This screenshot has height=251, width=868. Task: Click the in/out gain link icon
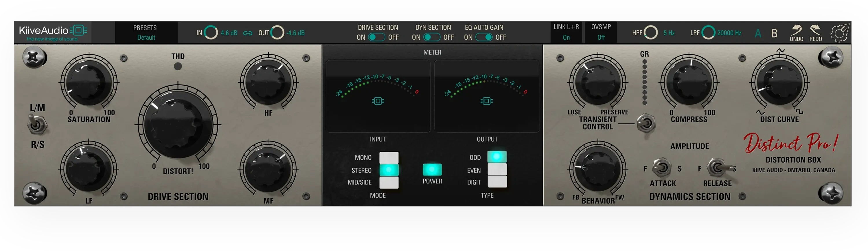point(248,33)
